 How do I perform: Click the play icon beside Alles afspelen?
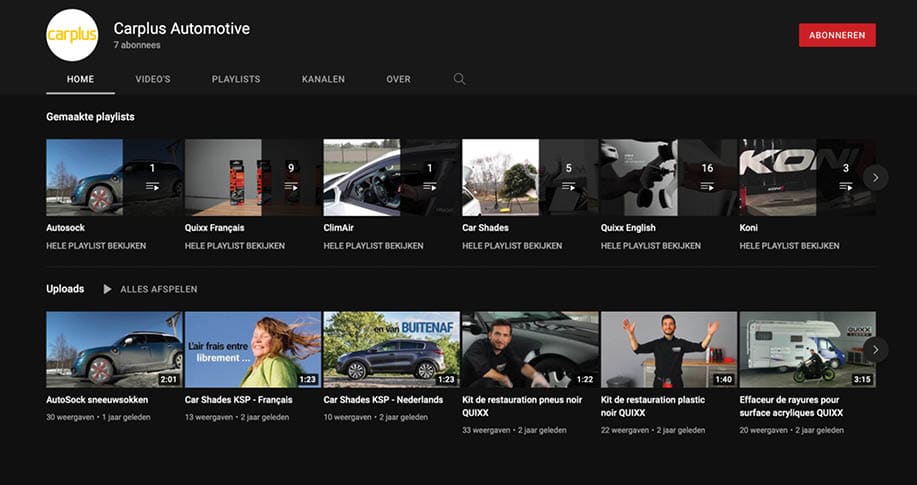tap(107, 289)
